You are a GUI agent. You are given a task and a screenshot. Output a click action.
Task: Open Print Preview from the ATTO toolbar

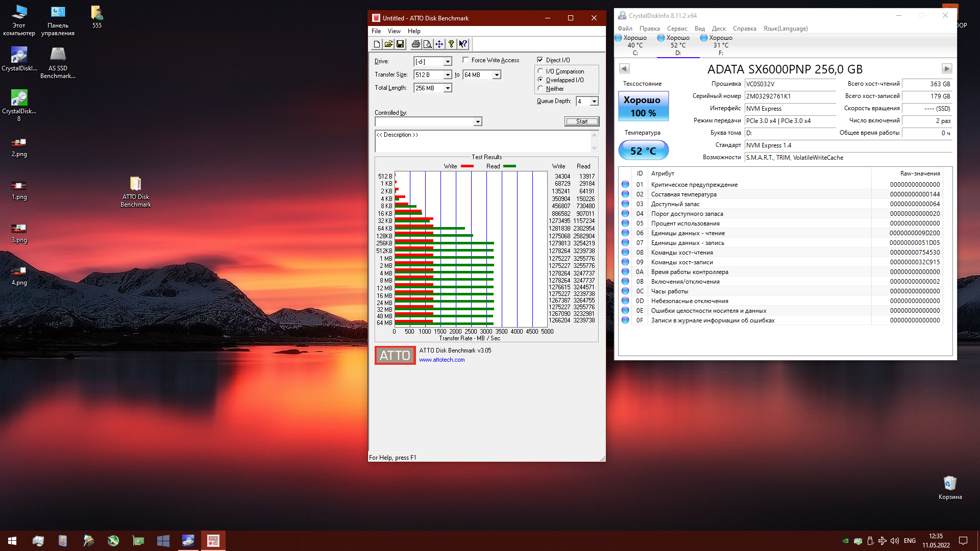427,44
